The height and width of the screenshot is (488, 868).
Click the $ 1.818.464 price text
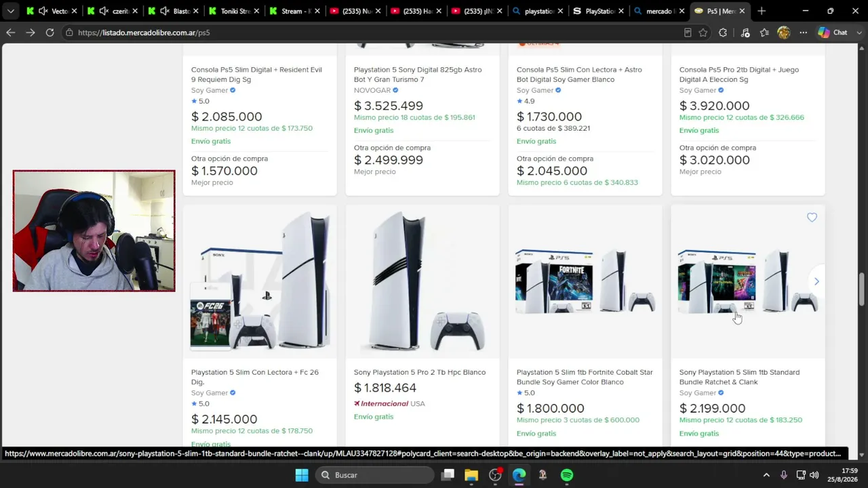point(385,388)
